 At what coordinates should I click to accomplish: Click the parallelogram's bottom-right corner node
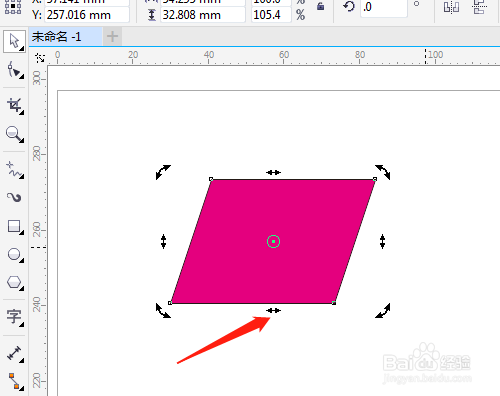pos(334,303)
